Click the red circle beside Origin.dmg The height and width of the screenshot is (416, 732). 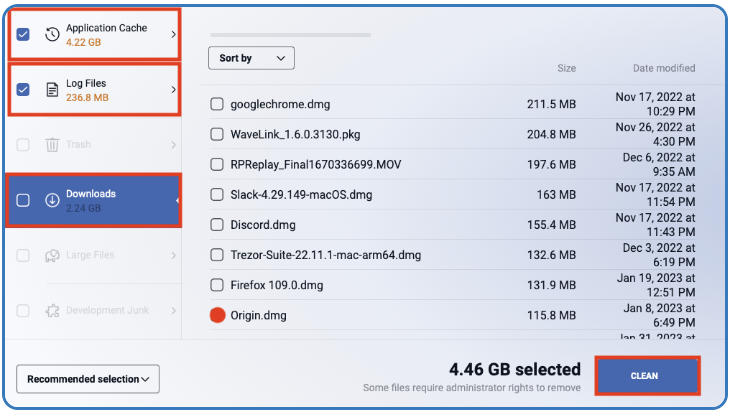pos(217,315)
